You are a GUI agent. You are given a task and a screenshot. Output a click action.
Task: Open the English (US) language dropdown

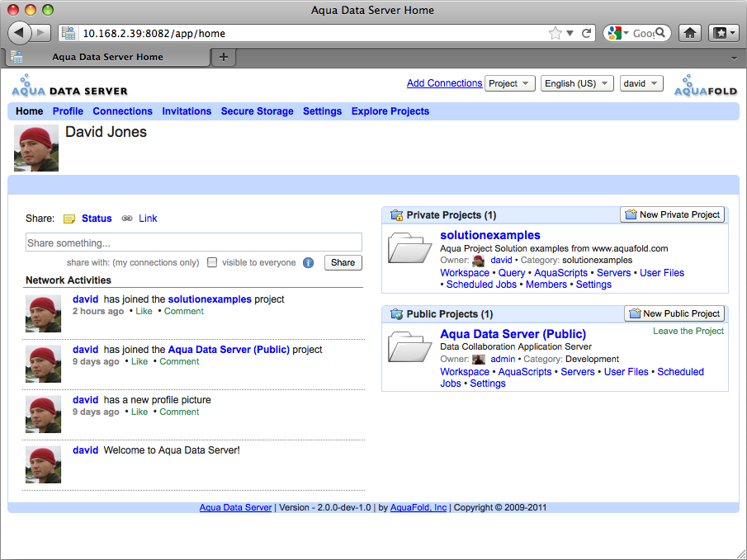click(577, 83)
